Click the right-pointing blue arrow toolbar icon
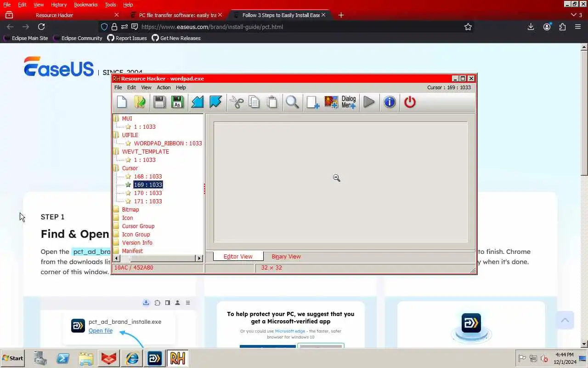588x368 pixels. [x=215, y=102]
